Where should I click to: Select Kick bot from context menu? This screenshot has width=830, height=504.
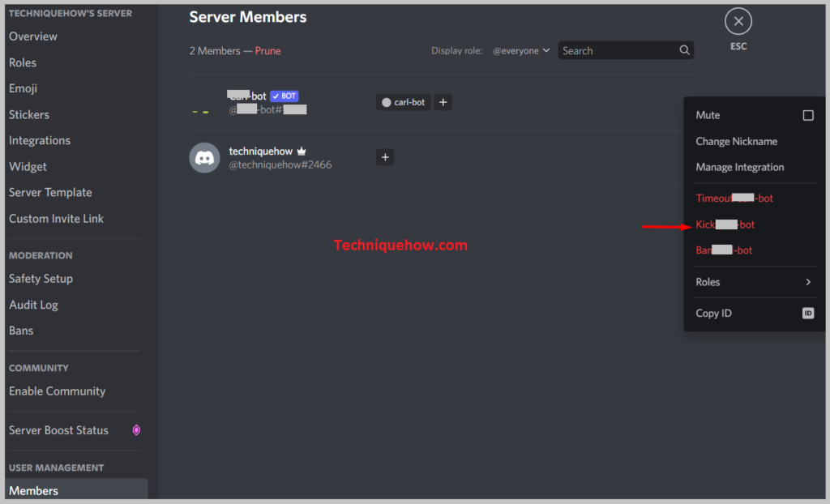point(725,224)
